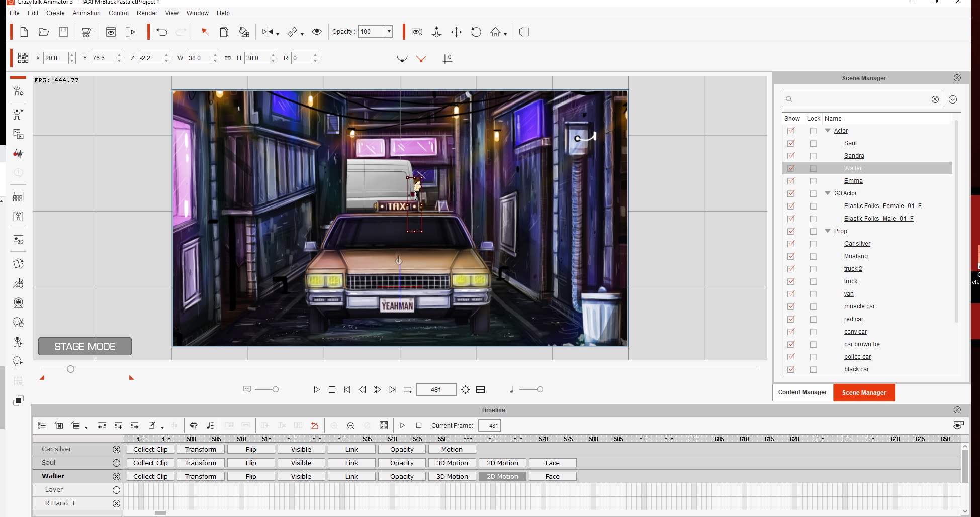Toggle Show checkbox for Elastic Folks_Female_01_F
The width and height of the screenshot is (980, 517).
tap(791, 206)
